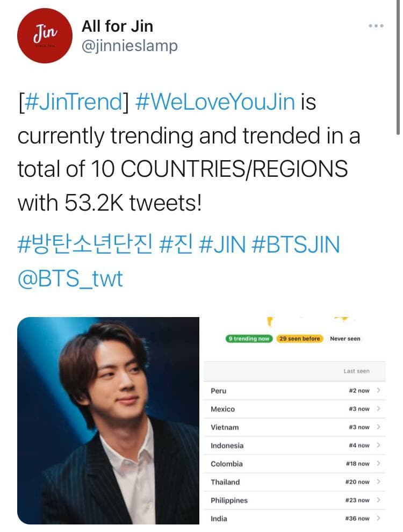Open the @BTS_twt mention link
The width and height of the screenshot is (403, 532).
[x=70, y=279]
